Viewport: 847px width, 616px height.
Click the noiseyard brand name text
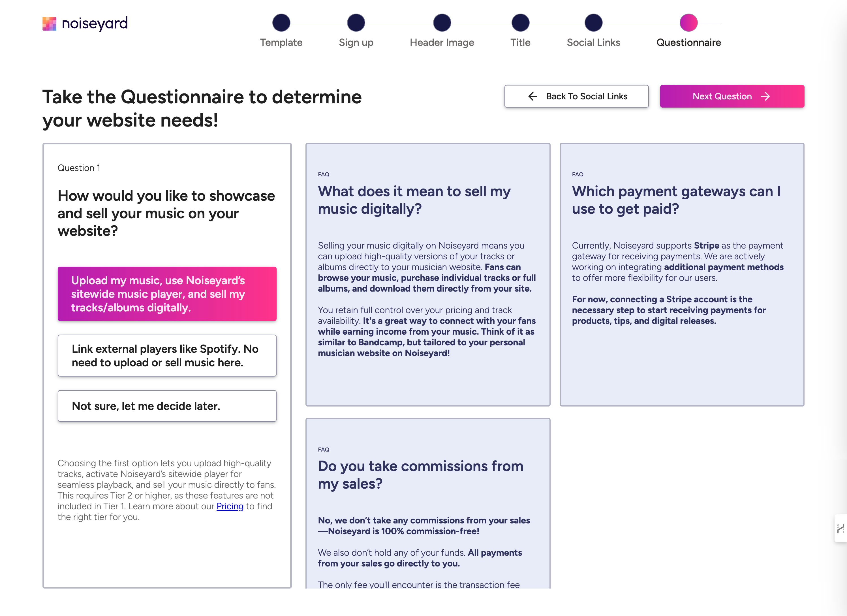point(95,23)
